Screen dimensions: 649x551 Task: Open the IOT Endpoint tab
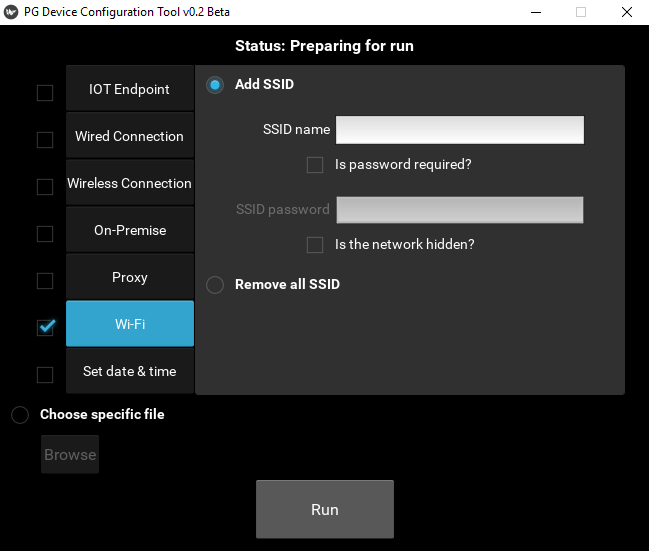130,88
